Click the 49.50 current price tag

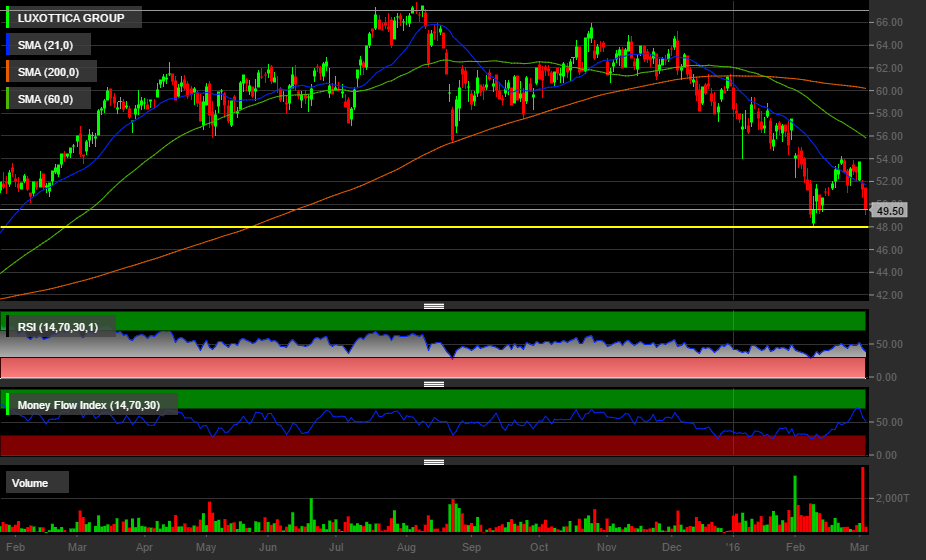pos(889,211)
